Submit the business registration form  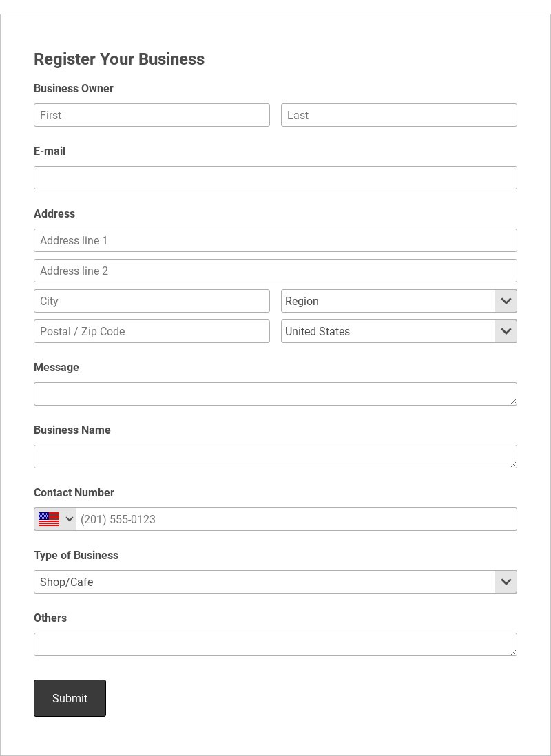coord(70,699)
